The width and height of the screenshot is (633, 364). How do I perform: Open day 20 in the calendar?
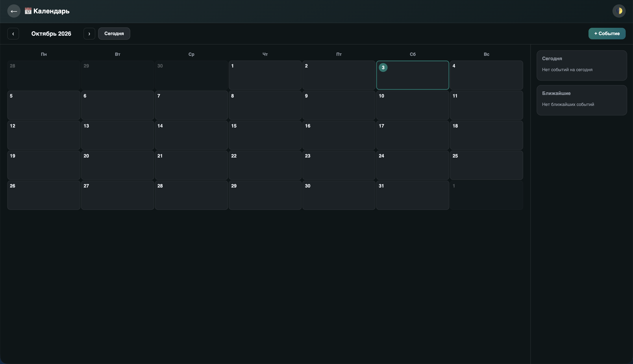[117, 165]
